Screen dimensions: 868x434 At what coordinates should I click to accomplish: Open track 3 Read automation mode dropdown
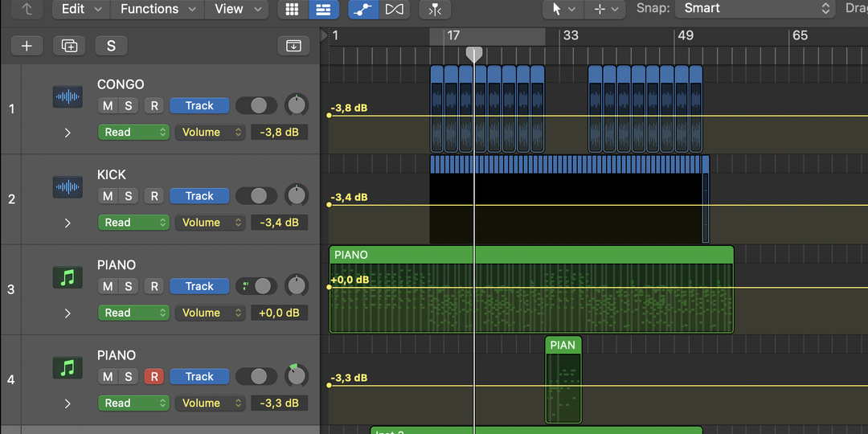133,313
